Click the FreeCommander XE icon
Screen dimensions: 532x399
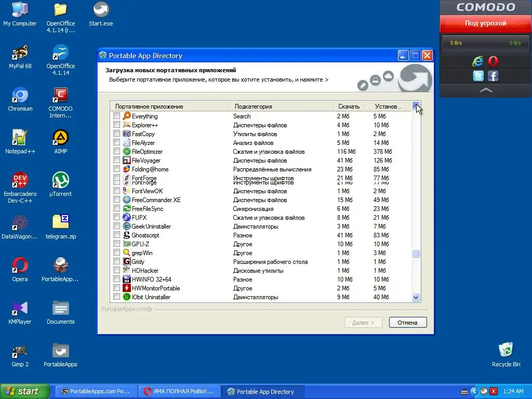point(127,200)
